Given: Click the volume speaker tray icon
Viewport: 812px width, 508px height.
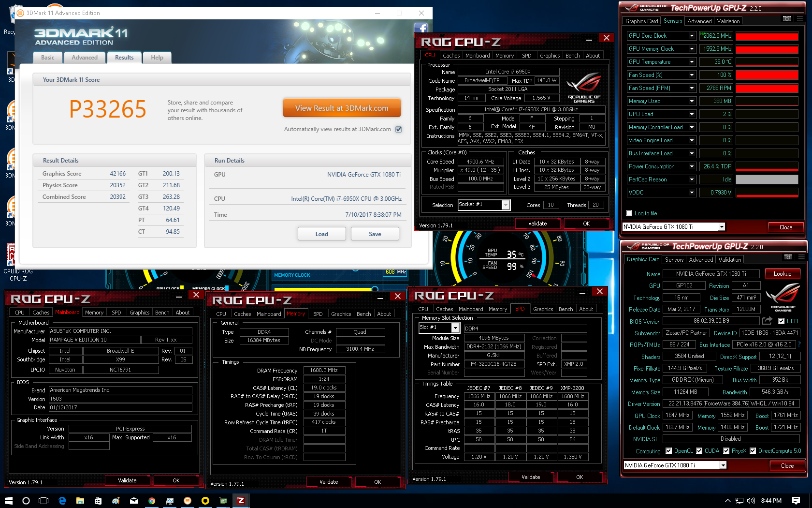Looking at the screenshot, I should tap(751, 501).
